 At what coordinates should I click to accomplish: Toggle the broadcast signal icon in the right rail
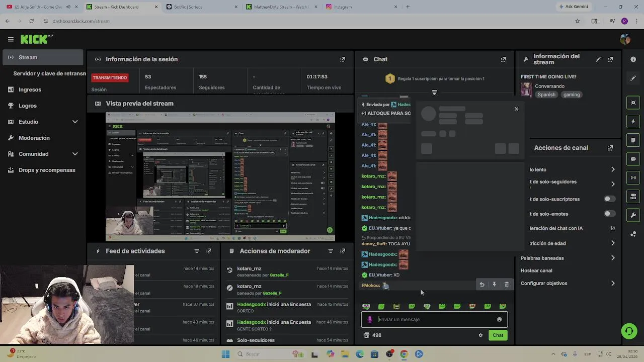pyautogui.click(x=633, y=177)
